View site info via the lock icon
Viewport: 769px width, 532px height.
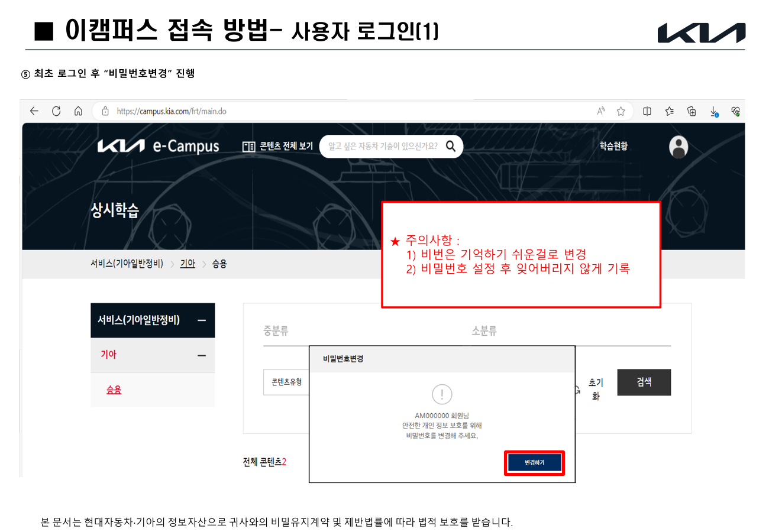(106, 111)
